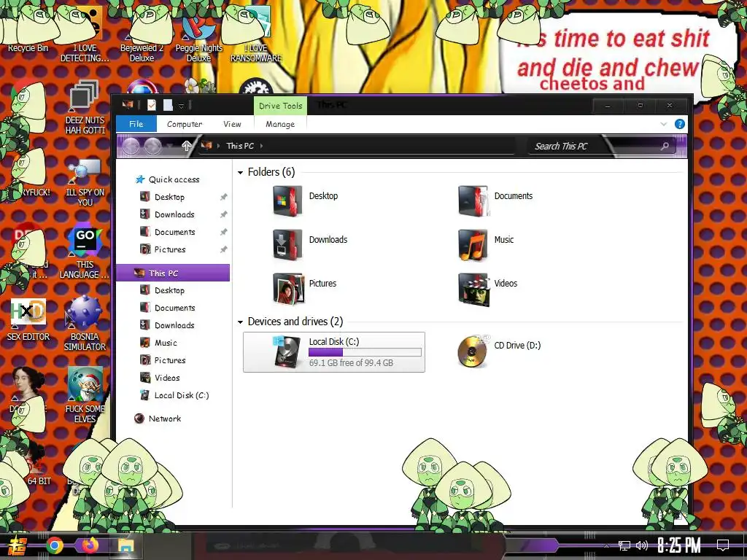
Task: Open the Music folder icon
Action: pos(473,245)
